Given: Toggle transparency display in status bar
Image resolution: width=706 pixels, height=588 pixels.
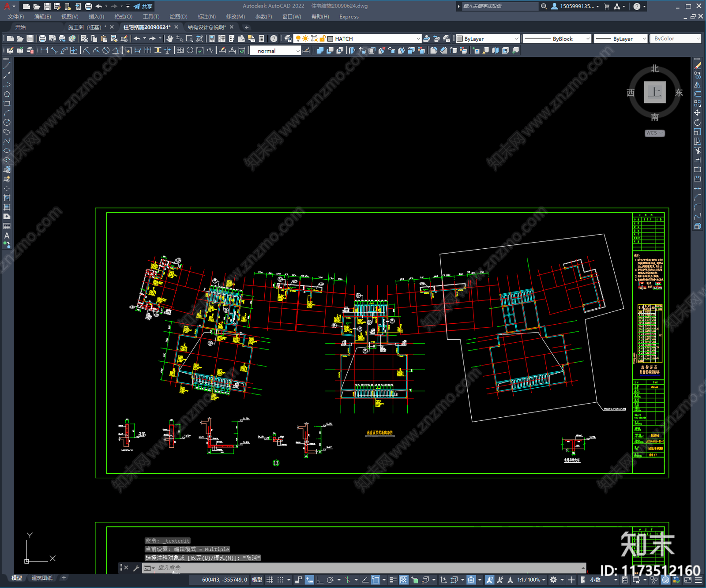Looking at the screenshot, I should tap(404, 580).
